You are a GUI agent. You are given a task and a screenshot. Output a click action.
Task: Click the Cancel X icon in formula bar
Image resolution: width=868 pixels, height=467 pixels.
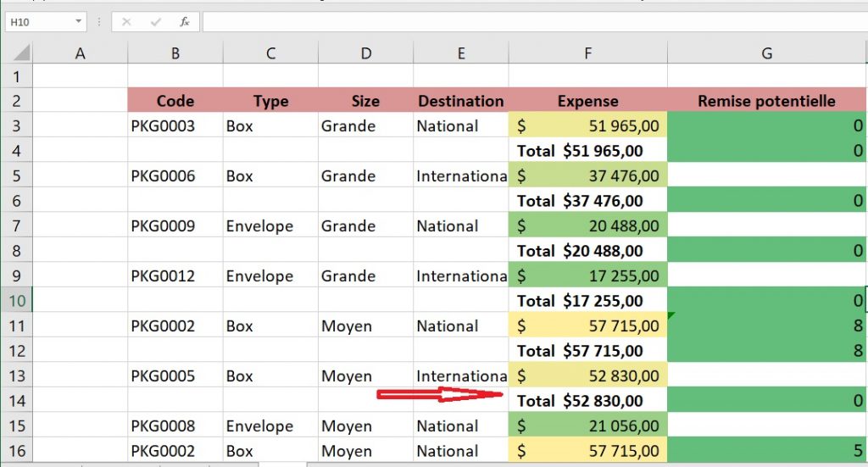pyautogui.click(x=126, y=22)
